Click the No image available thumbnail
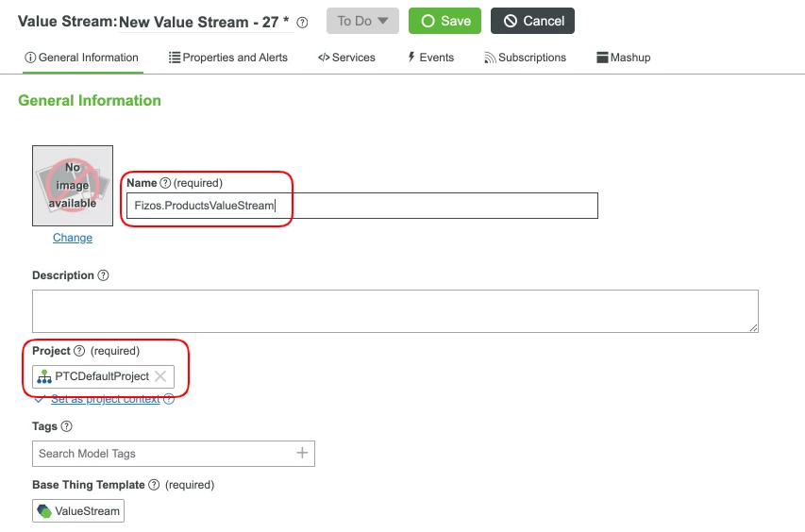This screenshot has width=805, height=532. pyautogui.click(x=73, y=186)
